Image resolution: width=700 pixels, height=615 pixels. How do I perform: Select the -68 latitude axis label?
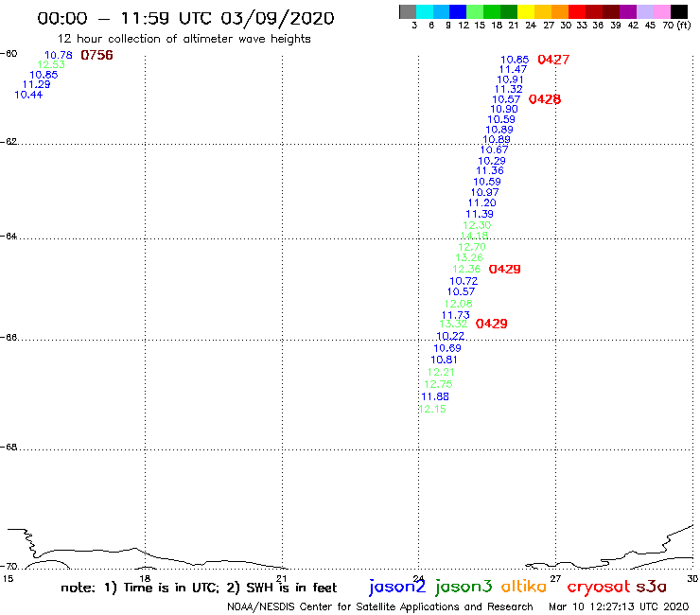tap(9, 448)
